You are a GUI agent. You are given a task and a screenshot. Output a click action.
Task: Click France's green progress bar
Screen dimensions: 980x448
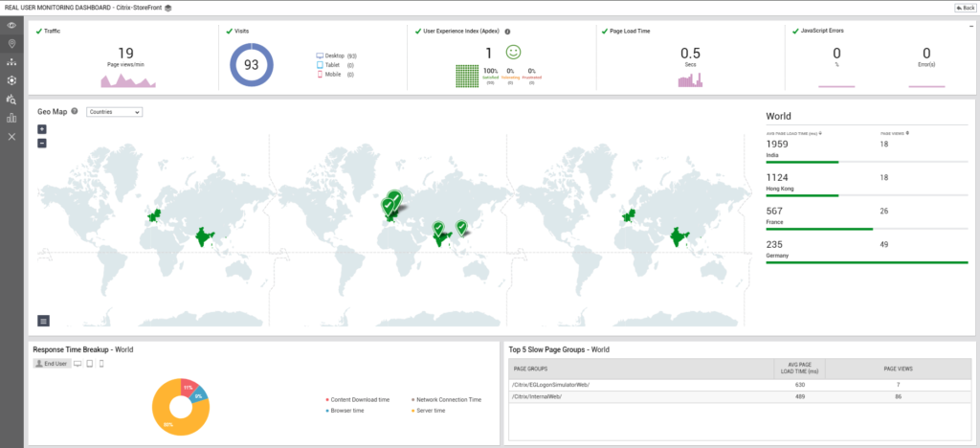pyautogui.click(x=819, y=229)
